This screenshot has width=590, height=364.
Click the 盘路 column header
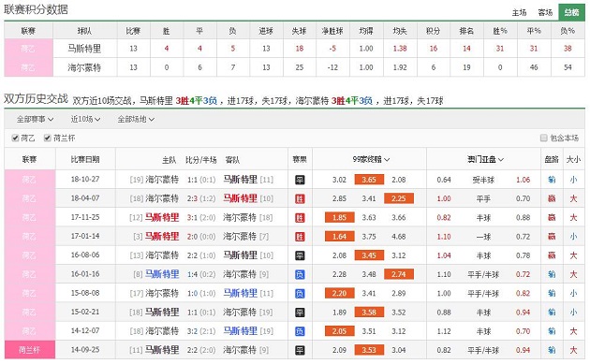pos(552,159)
